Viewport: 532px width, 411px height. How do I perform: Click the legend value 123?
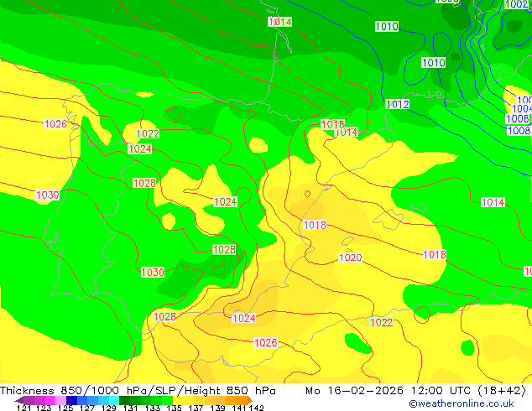tap(44, 408)
